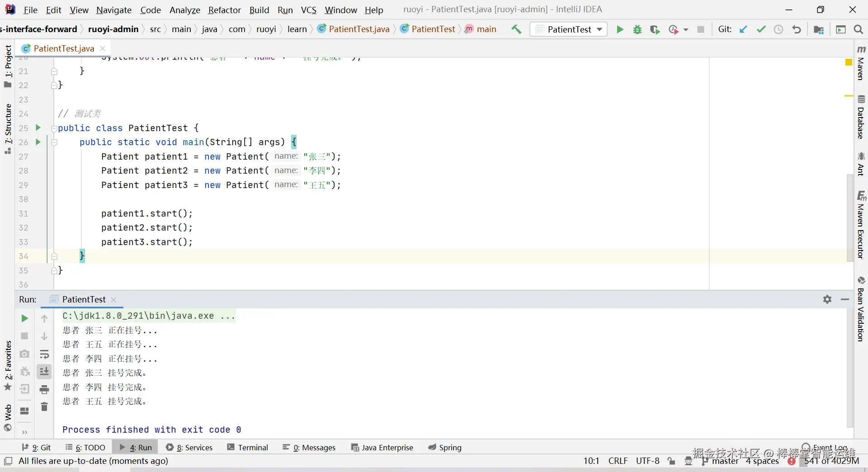Open Java Enterprise tool window
868x472 pixels.
tap(382, 448)
